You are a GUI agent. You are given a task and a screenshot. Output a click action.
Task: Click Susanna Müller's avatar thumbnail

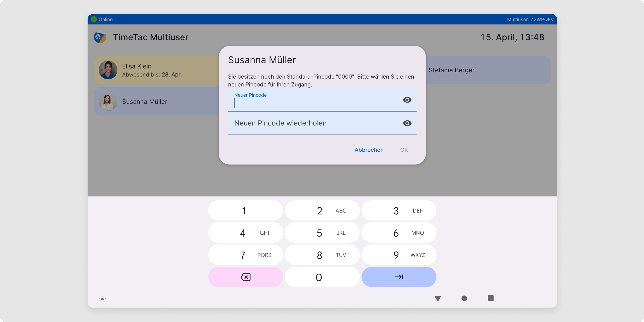pos(108,102)
